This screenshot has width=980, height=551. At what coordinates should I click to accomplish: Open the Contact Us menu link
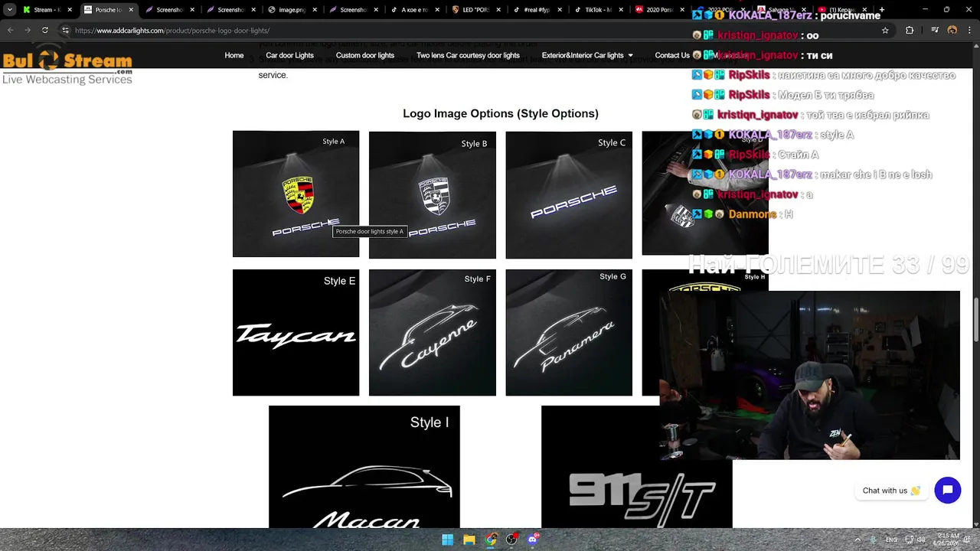click(x=672, y=55)
